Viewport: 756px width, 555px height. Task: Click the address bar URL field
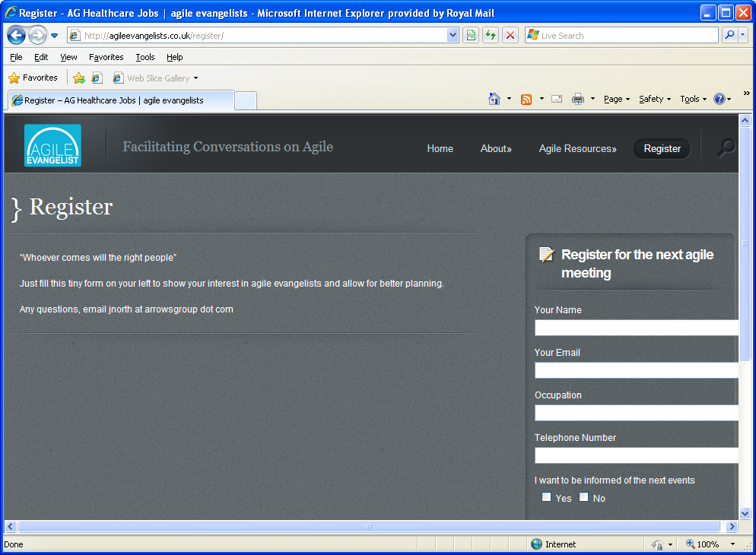[262, 35]
